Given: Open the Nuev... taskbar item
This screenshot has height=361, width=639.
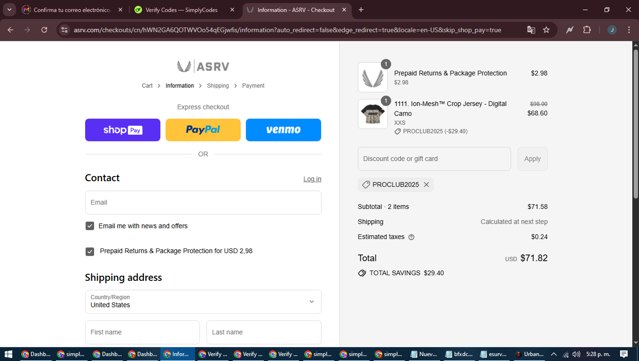Looking at the screenshot, I should coord(424,354).
